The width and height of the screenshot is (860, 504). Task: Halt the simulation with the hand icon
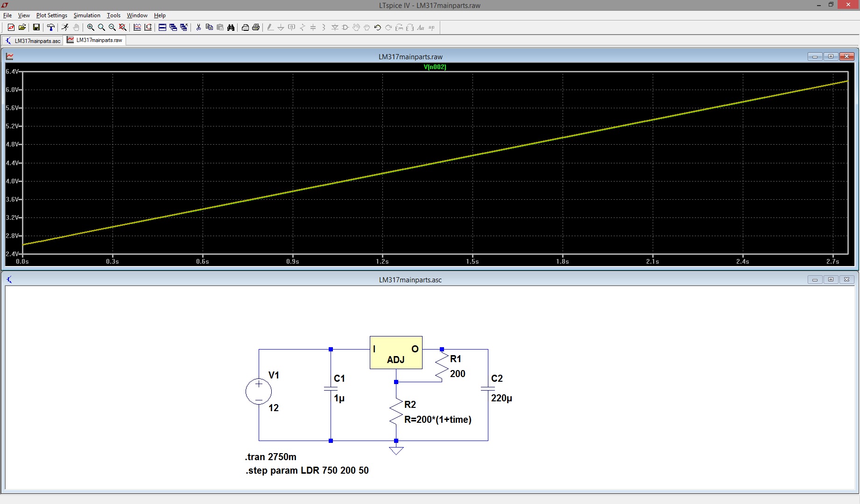pos(76,28)
